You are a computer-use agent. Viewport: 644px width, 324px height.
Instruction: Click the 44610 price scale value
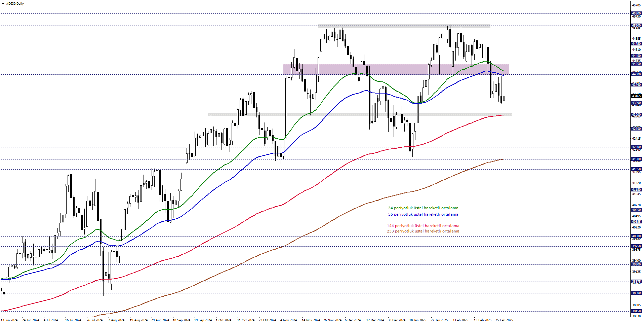coord(636,50)
